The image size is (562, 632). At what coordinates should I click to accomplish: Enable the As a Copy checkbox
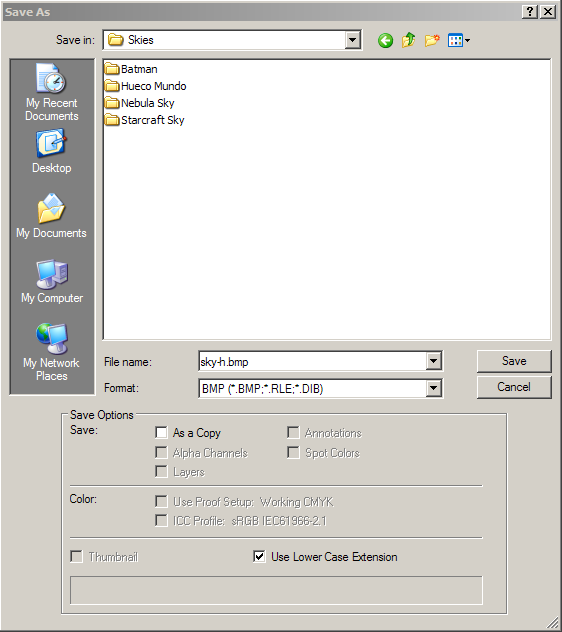click(x=161, y=432)
